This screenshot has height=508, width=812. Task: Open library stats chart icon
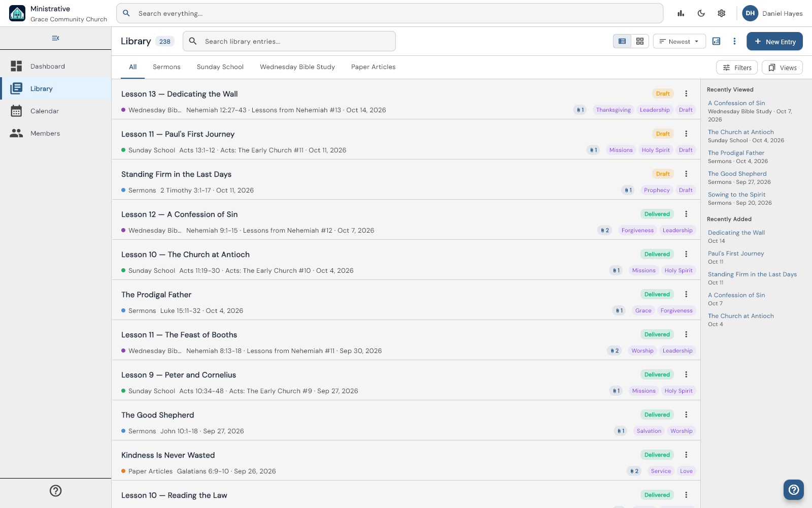tap(717, 41)
